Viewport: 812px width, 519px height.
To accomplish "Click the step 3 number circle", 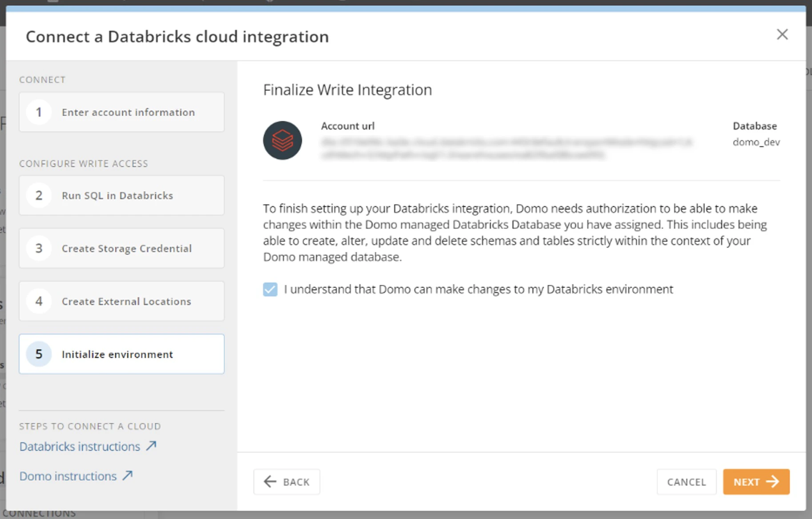I will click(x=39, y=248).
